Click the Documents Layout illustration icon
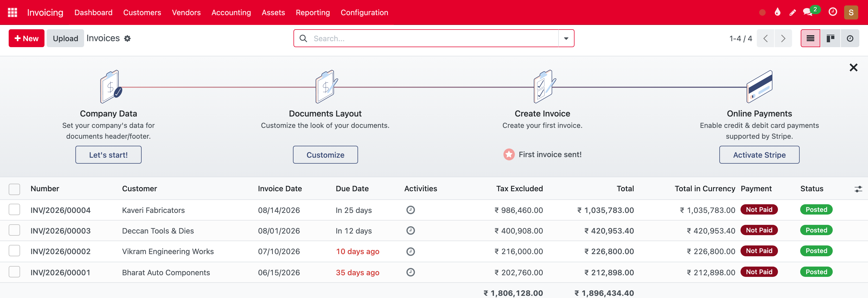868x298 pixels. tap(326, 86)
